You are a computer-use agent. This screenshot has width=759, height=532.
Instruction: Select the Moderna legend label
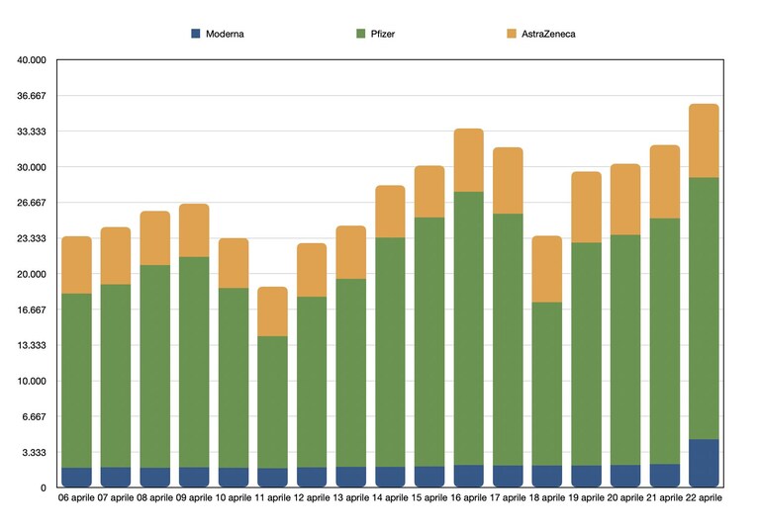point(225,34)
